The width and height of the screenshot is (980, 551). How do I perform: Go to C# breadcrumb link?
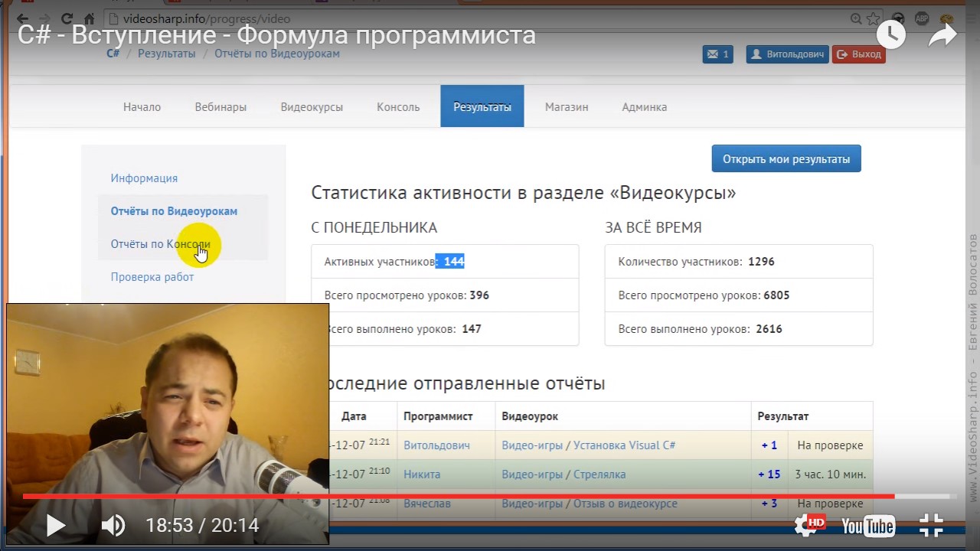[113, 54]
